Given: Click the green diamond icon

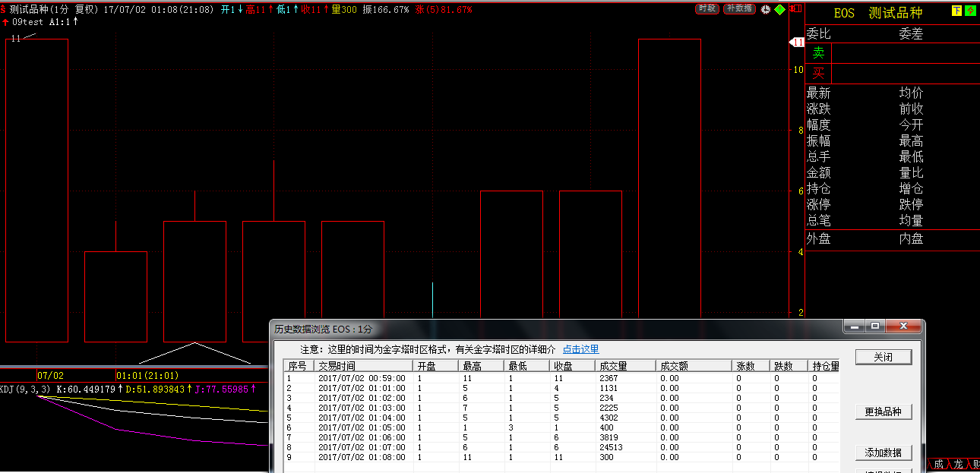Looking at the screenshot, I should (x=779, y=9).
